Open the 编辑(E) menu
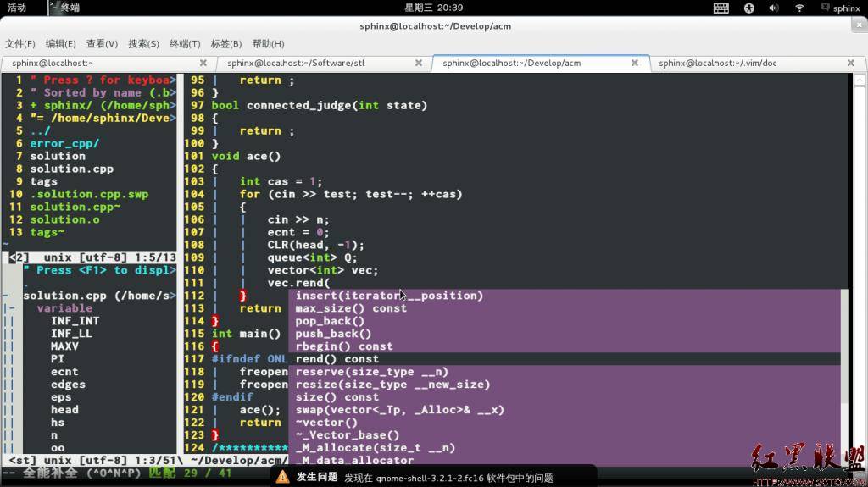Viewport: 868px width, 487px height. point(60,44)
